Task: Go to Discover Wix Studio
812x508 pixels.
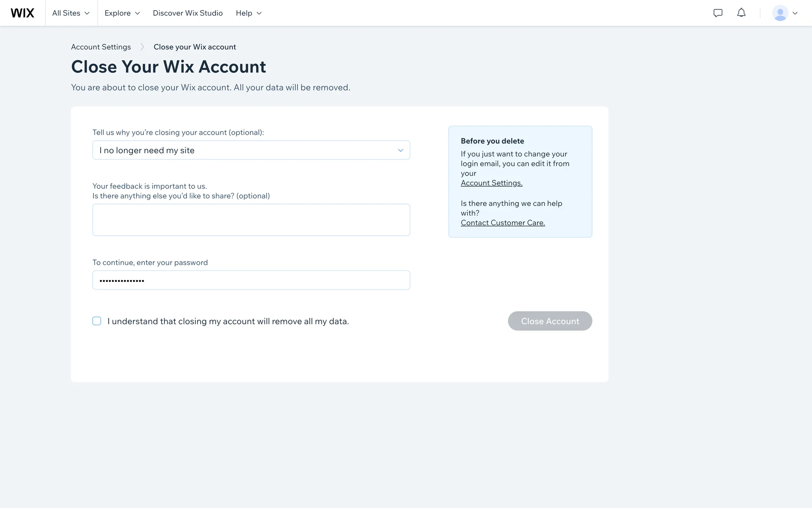Action: point(188,13)
